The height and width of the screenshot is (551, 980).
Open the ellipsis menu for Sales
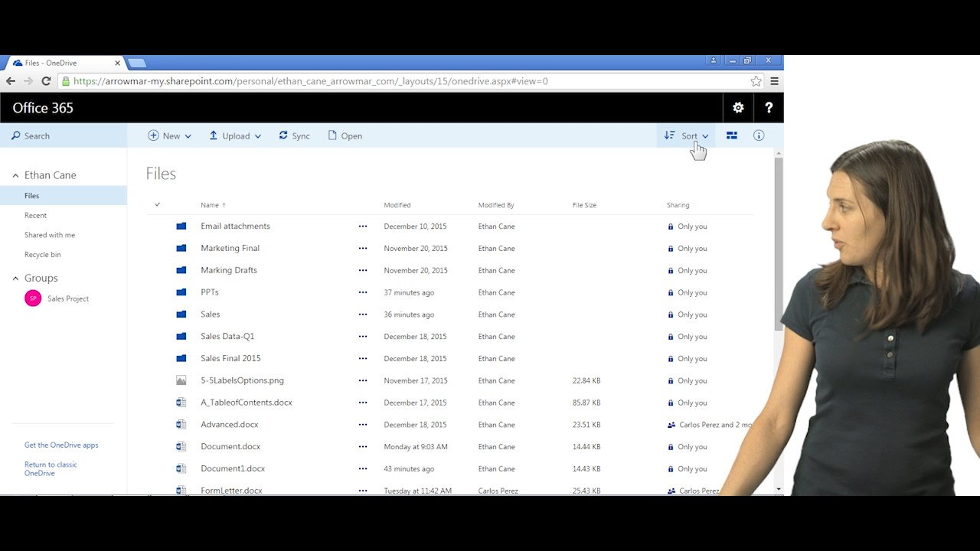coord(363,315)
